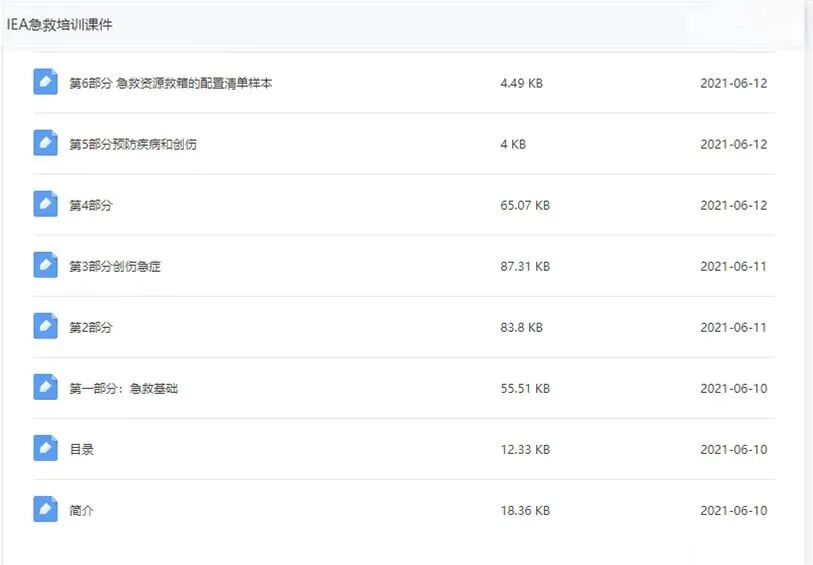Click the file icon next to 第3部分创伤急症
The width and height of the screenshot is (813, 565).
46,265
